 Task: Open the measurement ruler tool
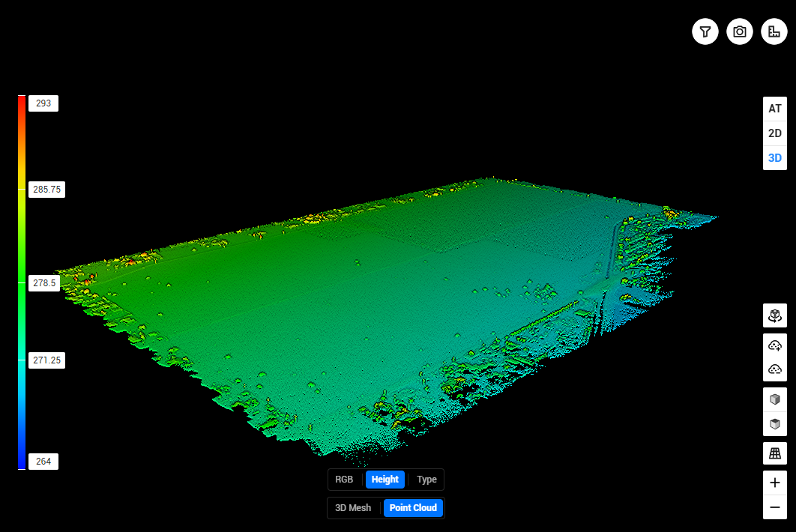(x=774, y=32)
